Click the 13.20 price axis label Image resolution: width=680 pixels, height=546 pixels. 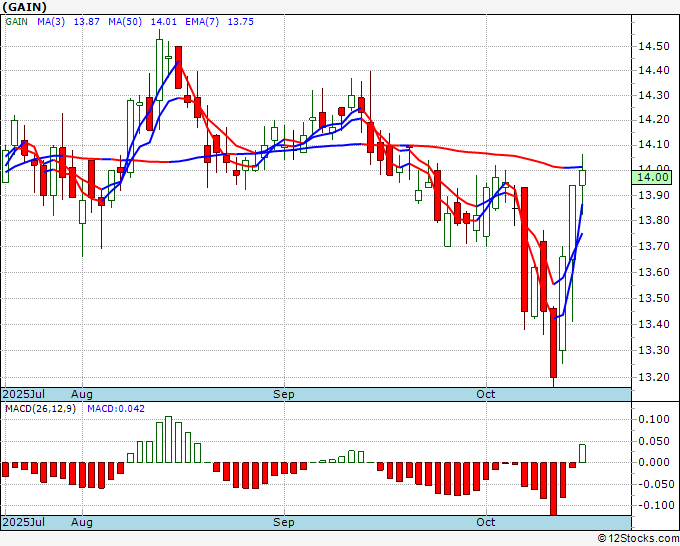pyautogui.click(x=654, y=377)
